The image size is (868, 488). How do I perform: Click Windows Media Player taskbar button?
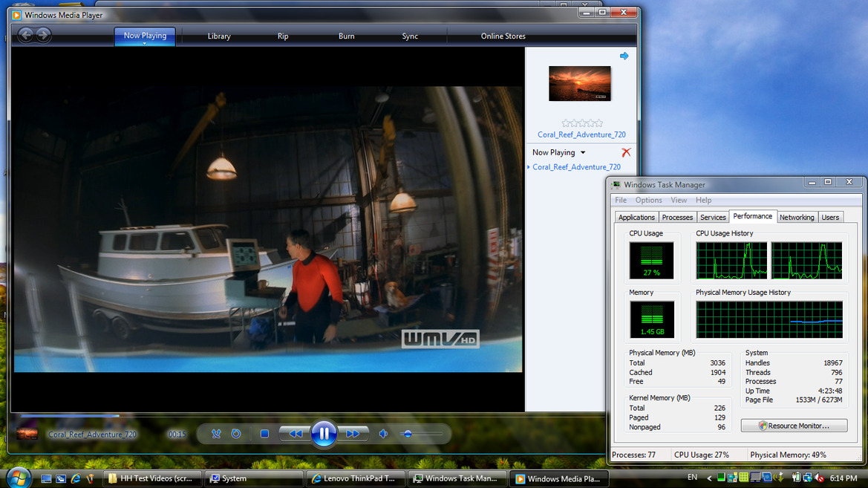[559, 478]
